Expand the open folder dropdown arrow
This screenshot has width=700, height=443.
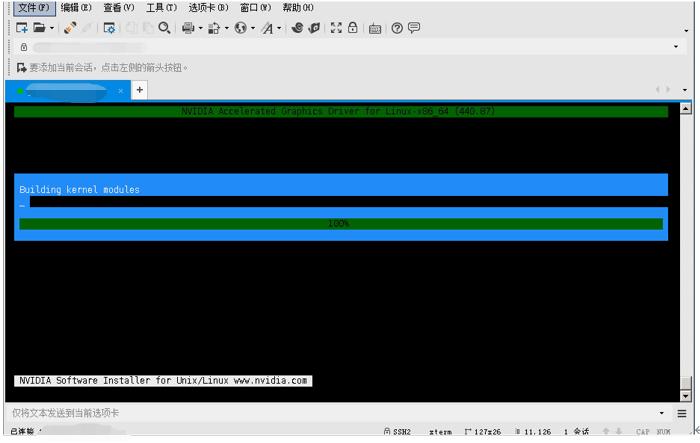pos(52,28)
